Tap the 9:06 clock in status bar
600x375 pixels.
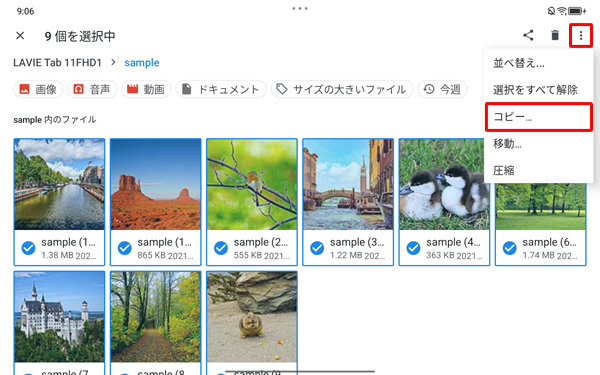tap(25, 11)
